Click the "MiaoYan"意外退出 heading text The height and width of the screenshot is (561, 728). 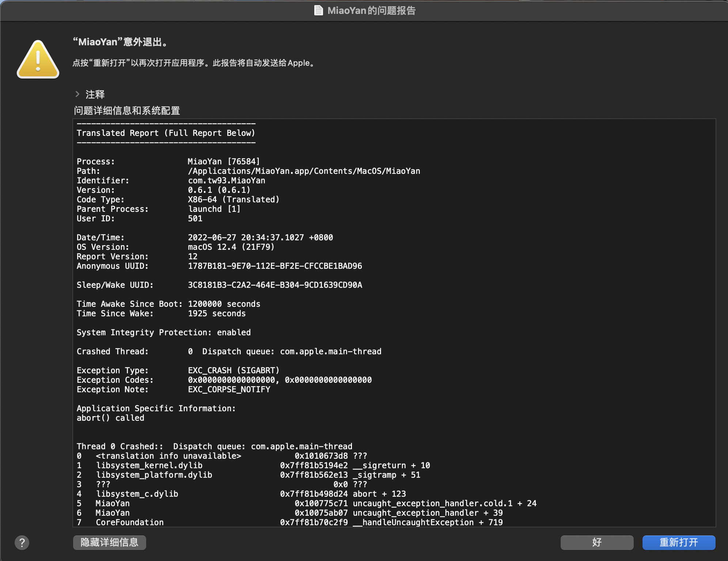click(121, 42)
